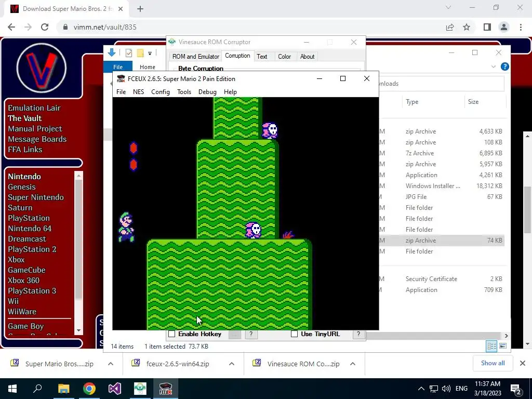Image resolution: width=532 pixels, height=399 pixels.
Task: Click the Vimm's Lair V logo
Action: tap(42, 68)
